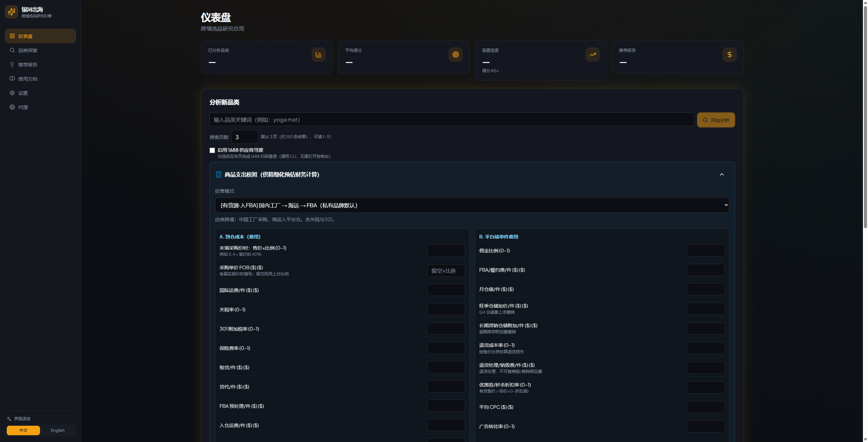Focus the 输入品类关键词 search field

point(452,119)
